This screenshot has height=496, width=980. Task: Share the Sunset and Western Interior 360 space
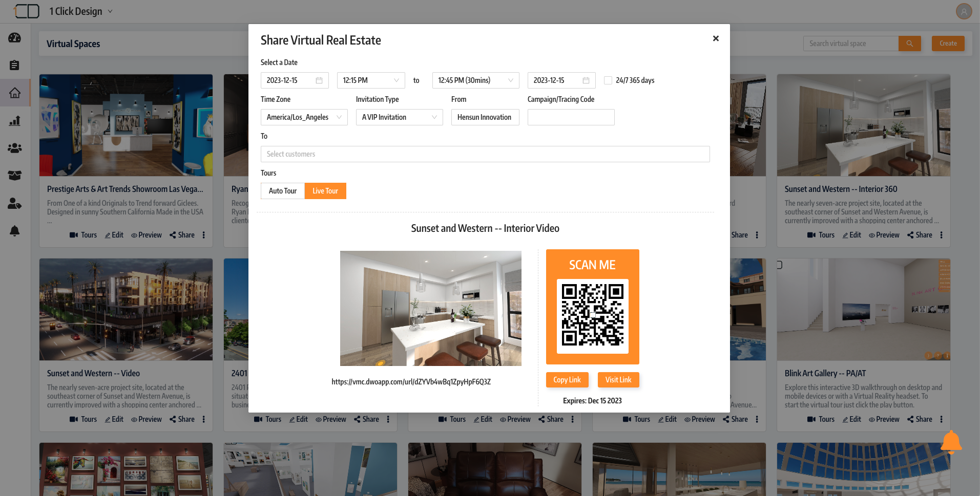[x=920, y=235]
